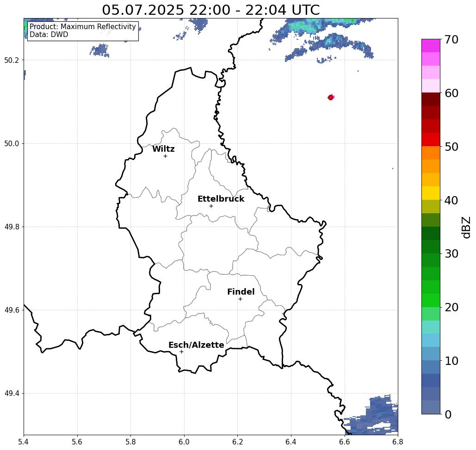Click the 70 tick on colorbar
476x450 pixels.
[451, 39]
